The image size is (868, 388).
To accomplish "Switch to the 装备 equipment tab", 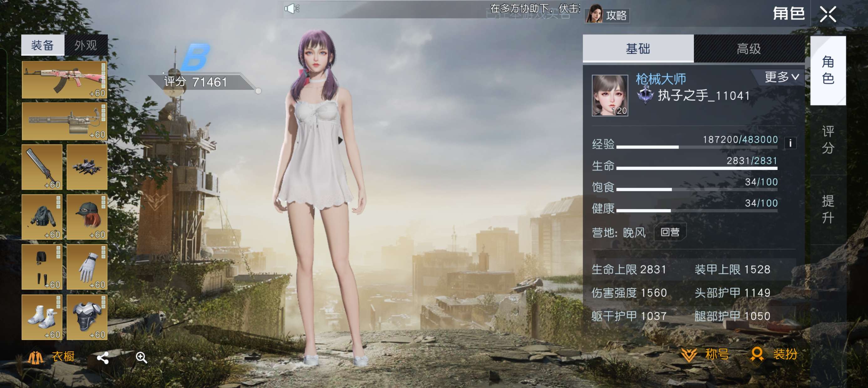I will pyautogui.click(x=43, y=45).
